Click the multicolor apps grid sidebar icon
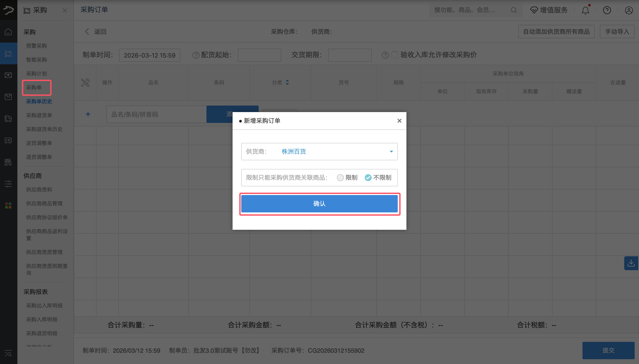The height and width of the screenshot is (364, 639). pyautogui.click(x=8, y=205)
